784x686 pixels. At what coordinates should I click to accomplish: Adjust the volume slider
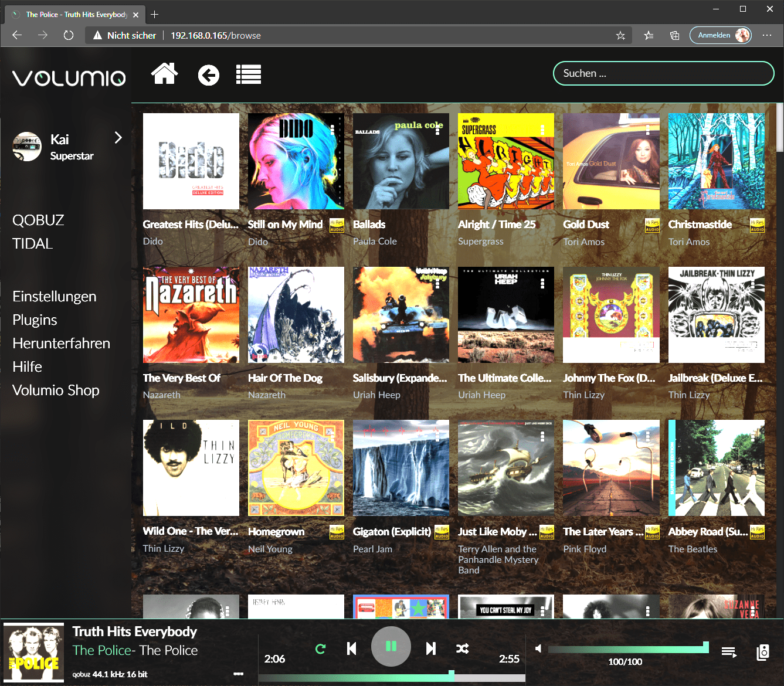click(x=627, y=648)
